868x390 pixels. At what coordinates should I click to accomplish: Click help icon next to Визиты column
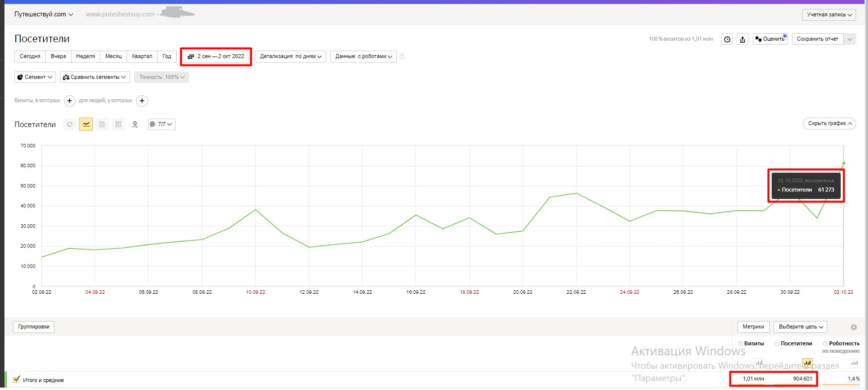pos(740,343)
